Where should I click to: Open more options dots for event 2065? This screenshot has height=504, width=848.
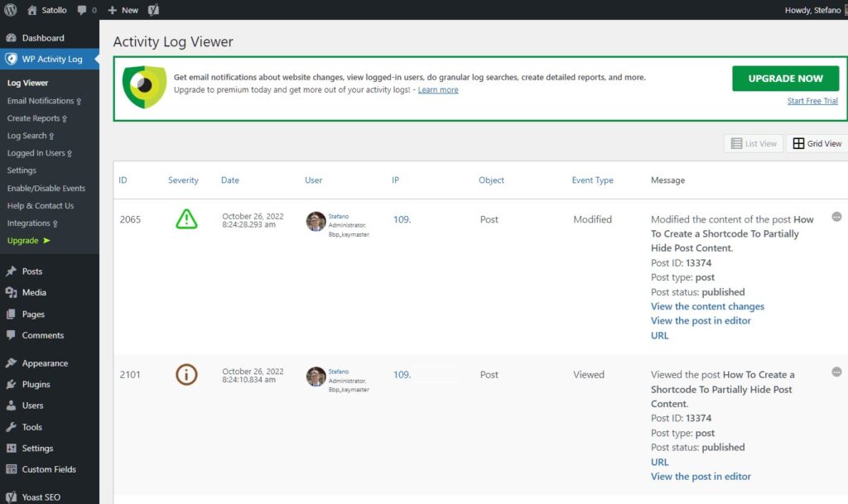(836, 217)
